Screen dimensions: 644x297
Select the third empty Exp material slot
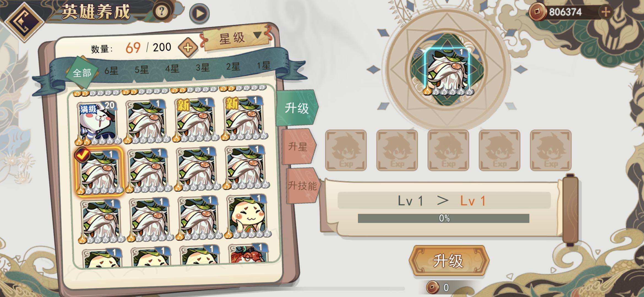(448, 150)
